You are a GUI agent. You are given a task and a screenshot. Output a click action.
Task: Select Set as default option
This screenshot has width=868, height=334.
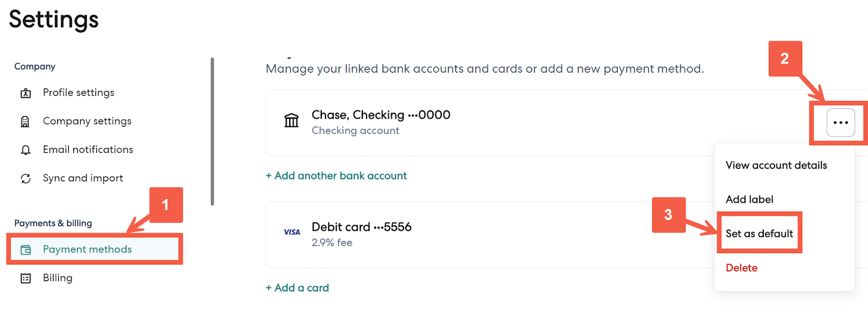759,234
